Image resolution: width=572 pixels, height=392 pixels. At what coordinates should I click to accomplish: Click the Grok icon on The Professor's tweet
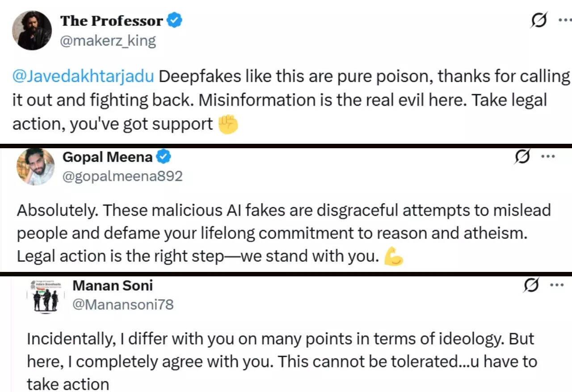click(x=540, y=21)
